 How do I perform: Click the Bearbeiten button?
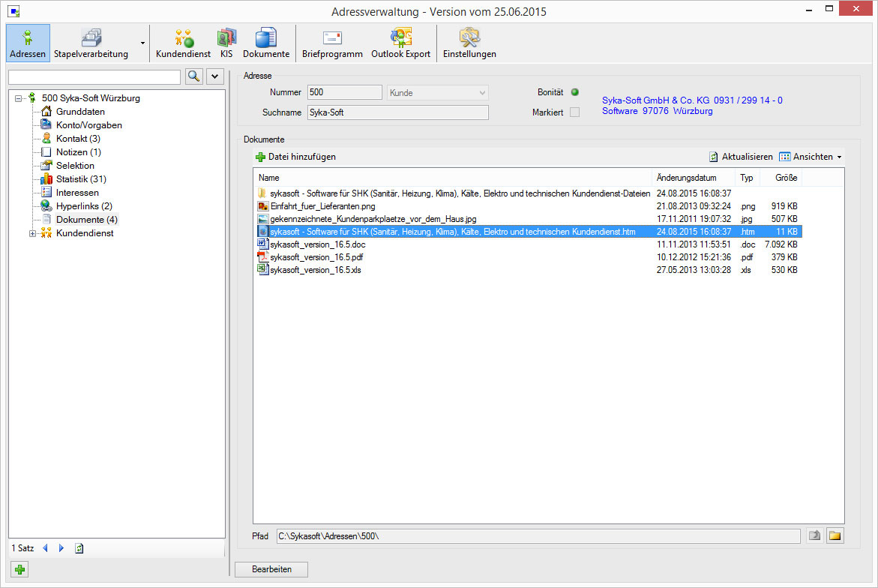coord(271,569)
